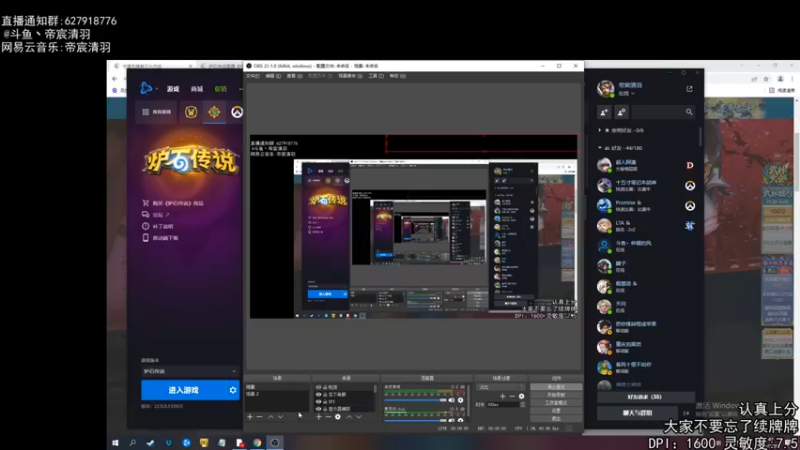800x450 pixels.
Task: Open OBS from the taskbar
Action: click(274, 443)
